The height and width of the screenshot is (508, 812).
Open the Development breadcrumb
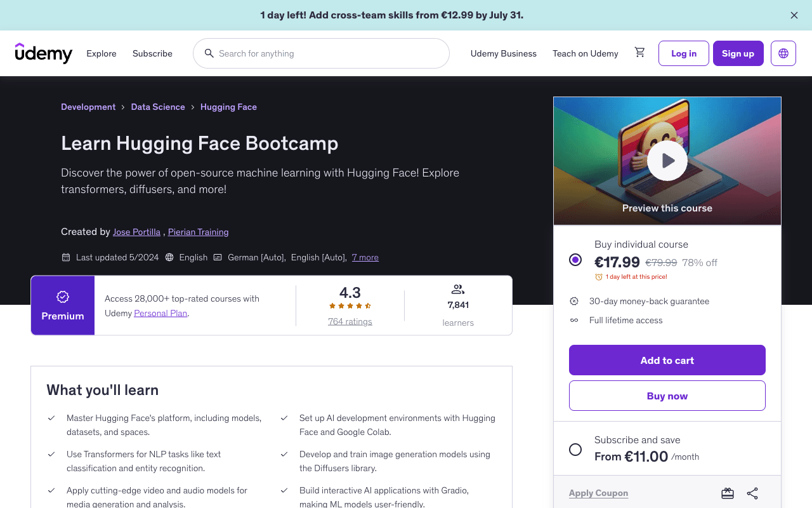pos(88,107)
